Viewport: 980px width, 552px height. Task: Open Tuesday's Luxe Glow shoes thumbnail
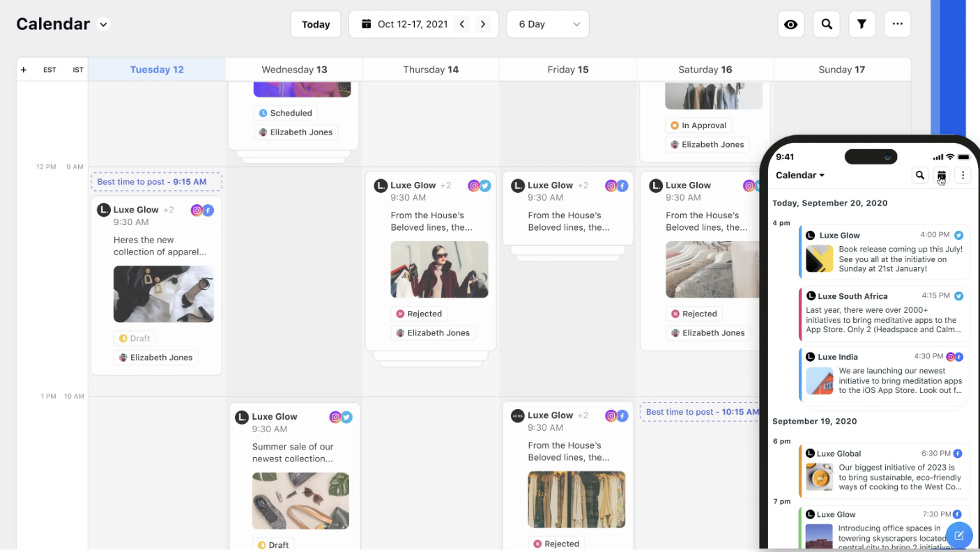pos(164,294)
